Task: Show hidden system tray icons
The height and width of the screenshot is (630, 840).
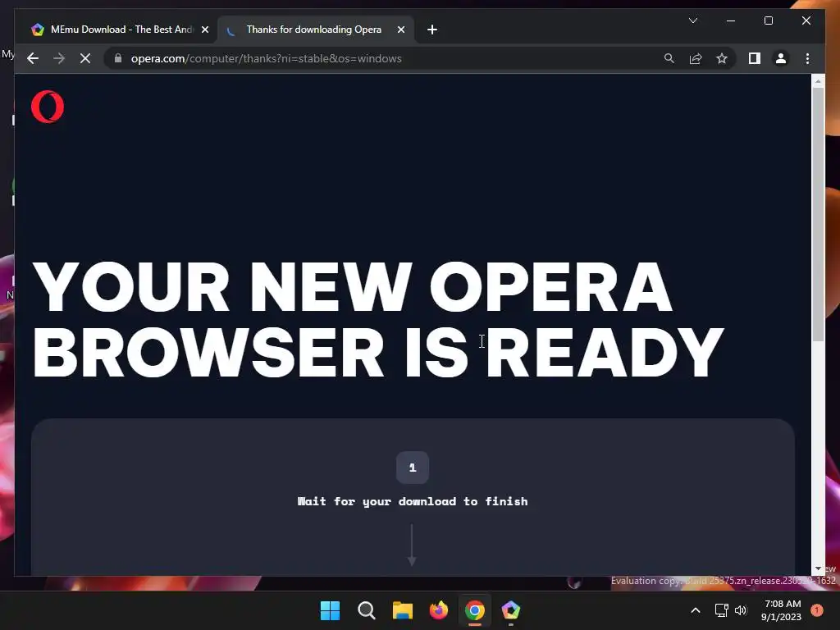Action: (696, 610)
